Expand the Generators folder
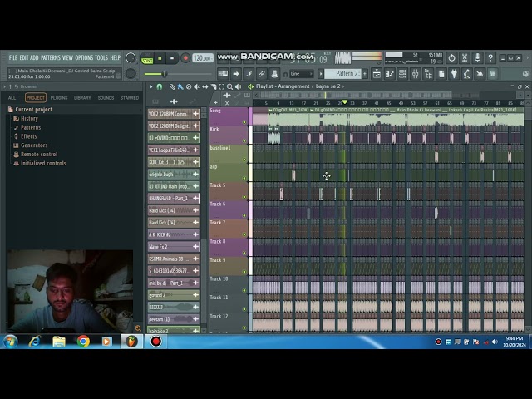The height and width of the screenshot is (399, 532). coord(31,145)
